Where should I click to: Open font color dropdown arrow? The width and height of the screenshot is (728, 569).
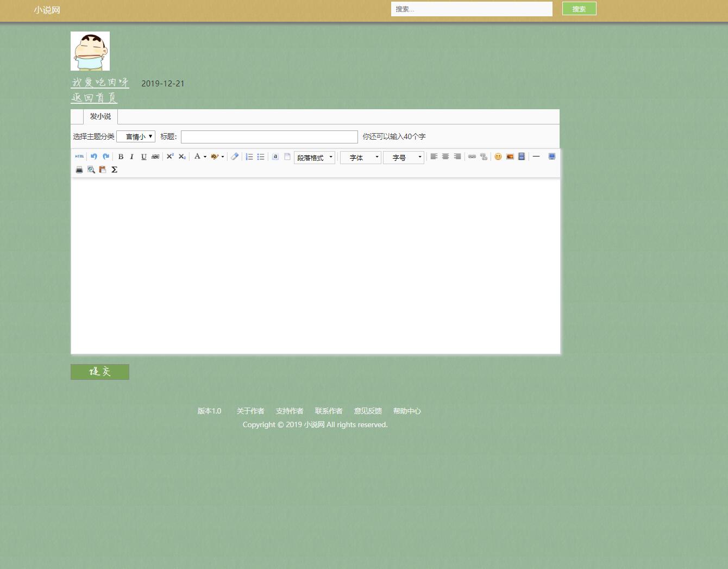(x=205, y=157)
